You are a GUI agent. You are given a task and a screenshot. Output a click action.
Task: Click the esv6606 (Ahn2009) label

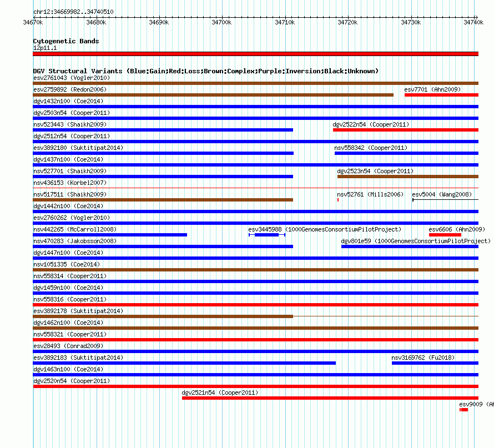[x=457, y=229]
